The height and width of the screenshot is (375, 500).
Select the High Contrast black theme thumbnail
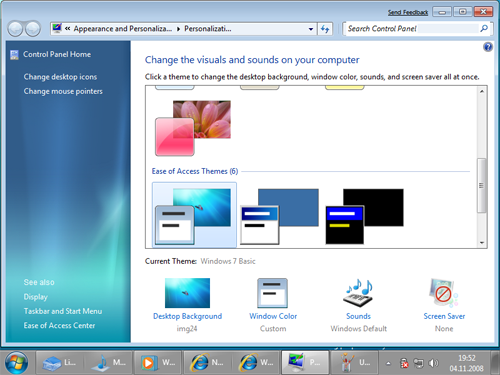coord(364,216)
